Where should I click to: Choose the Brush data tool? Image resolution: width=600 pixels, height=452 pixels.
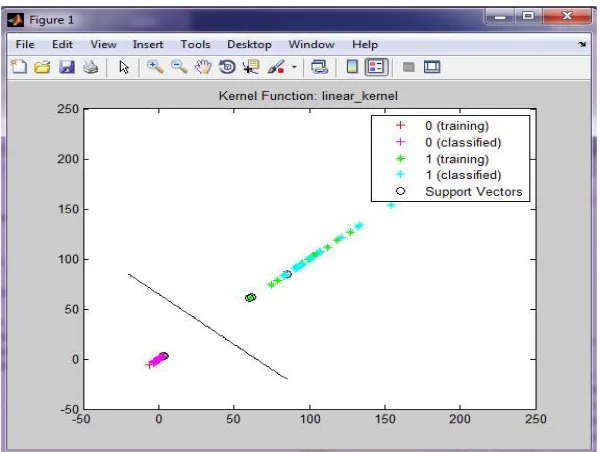[276, 67]
